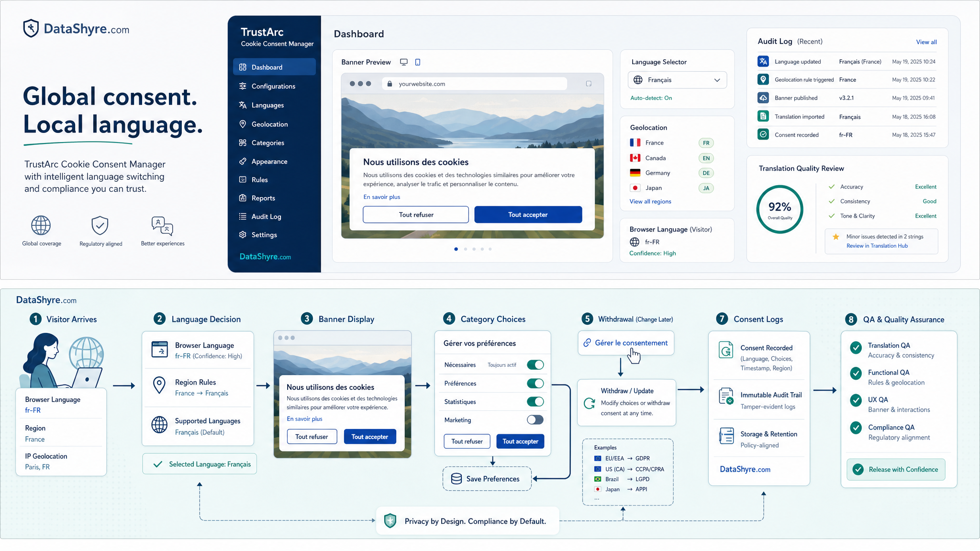The width and height of the screenshot is (980, 551).
Task: Click the Regulatory aligned shield icon
Action: click(x=100, y=225)
